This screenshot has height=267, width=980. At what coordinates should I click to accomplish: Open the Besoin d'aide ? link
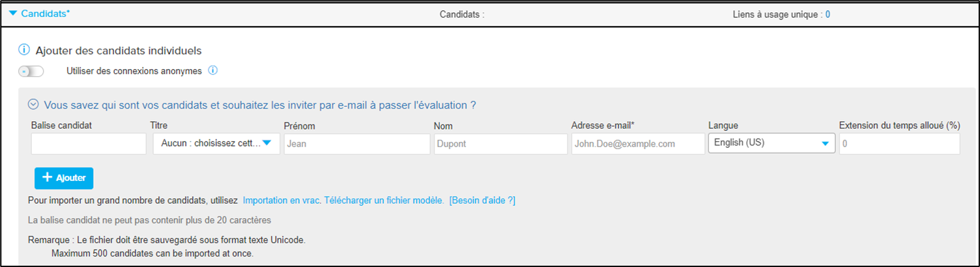(x=482, y=201)
